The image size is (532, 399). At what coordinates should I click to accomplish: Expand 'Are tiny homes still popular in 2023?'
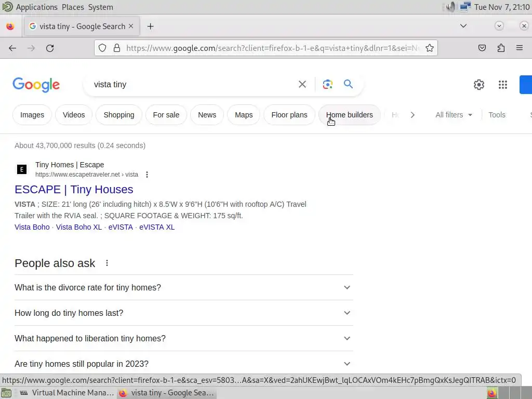[x=183, y=364]
